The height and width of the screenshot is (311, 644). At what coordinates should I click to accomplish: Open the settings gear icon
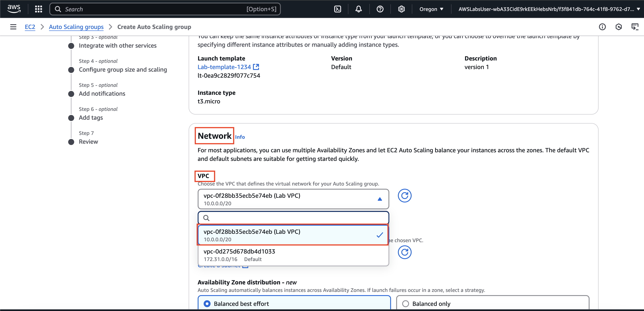click(x=401, y=9)
